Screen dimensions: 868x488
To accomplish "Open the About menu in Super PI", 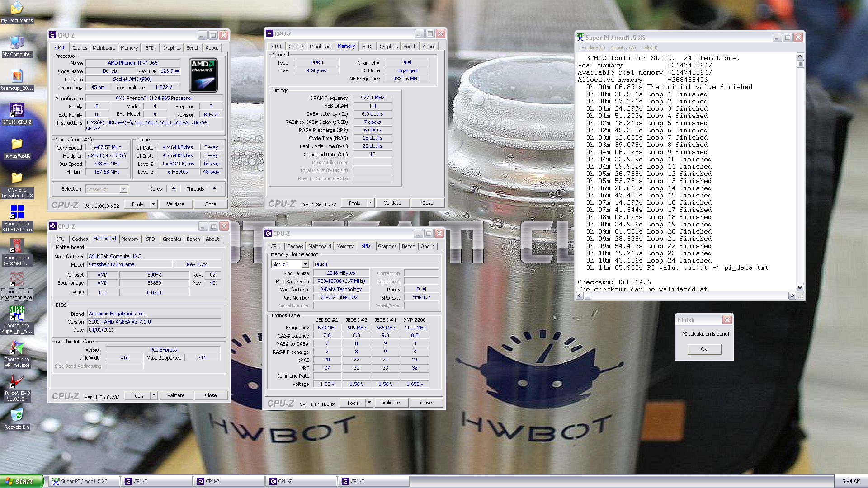I will pyautogui.click(x=623, y=47).
